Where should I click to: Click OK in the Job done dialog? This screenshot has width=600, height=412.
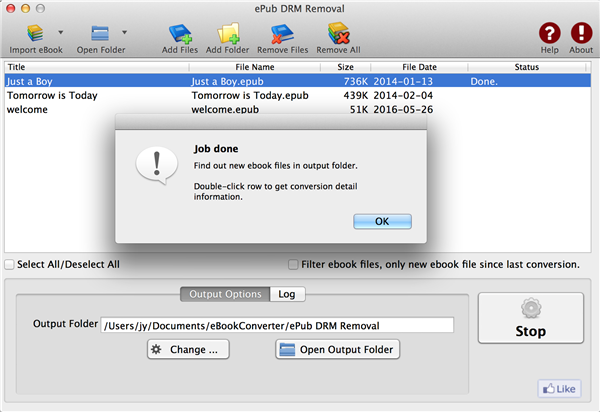[382, 221]
